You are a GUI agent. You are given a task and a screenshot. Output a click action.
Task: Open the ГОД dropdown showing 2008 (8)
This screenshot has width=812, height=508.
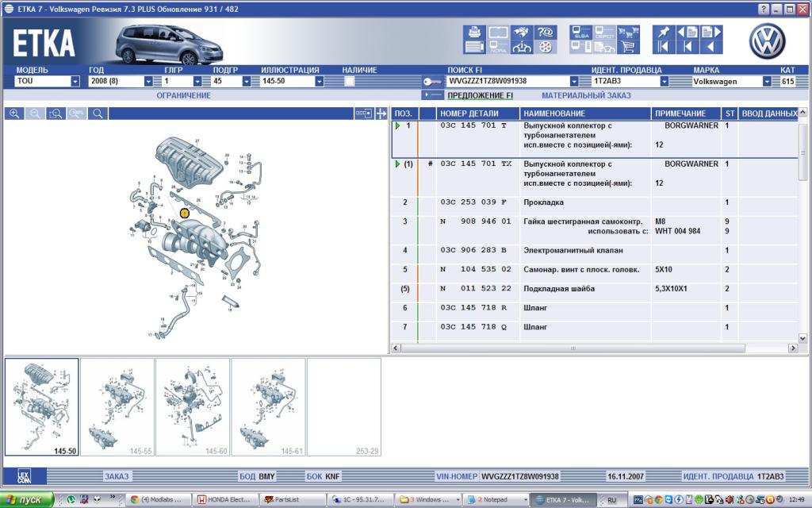(148, 82)
